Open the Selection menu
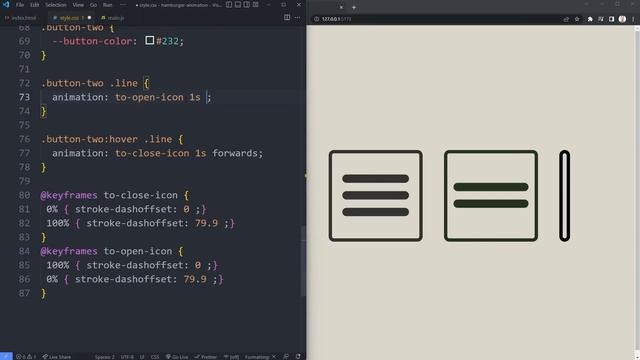 click(x=56, y=5)
